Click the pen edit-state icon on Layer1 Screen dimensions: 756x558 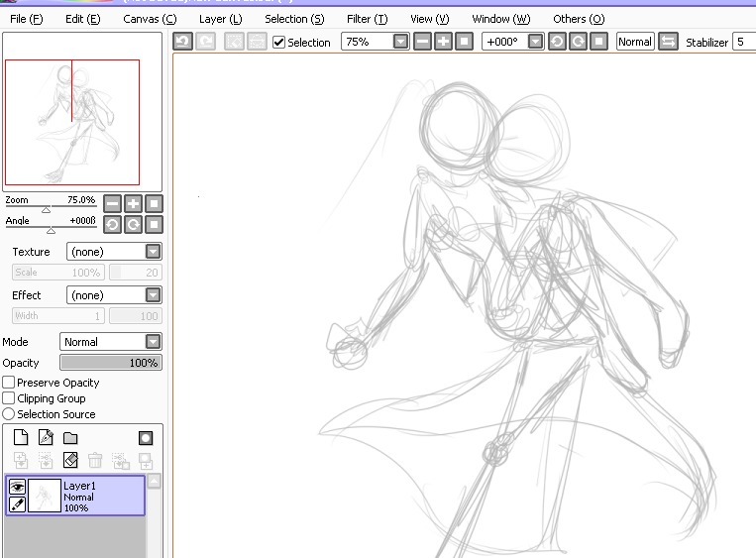(x=18, y=504)
